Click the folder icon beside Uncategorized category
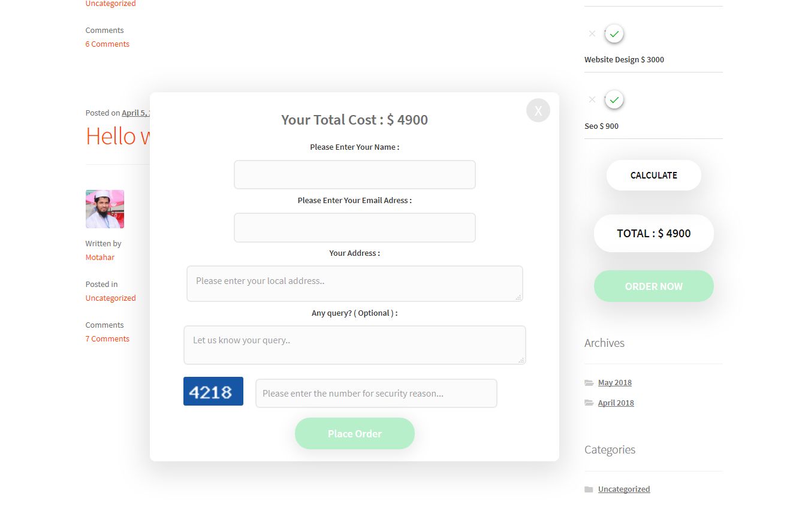808x532 pixels. click(x=589, y=489)
